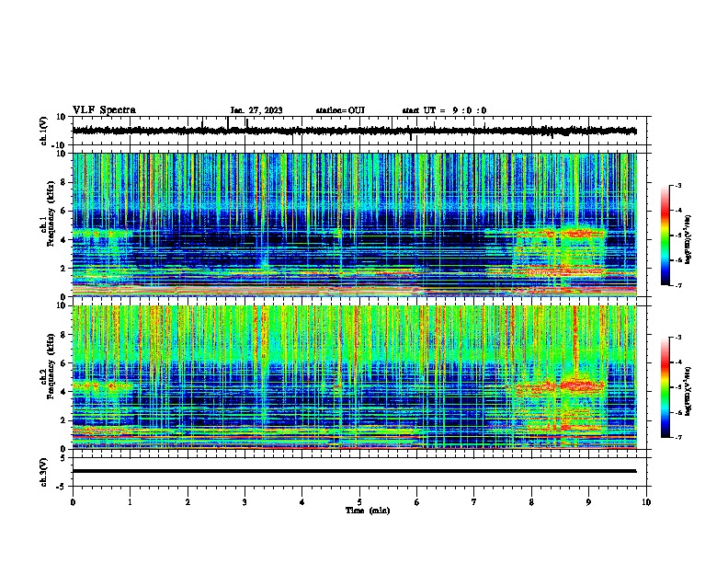This screenshot has width=728, height=563.
Task: Click the ch.2 red emission burst near 9 min
Action: [582, 385]
